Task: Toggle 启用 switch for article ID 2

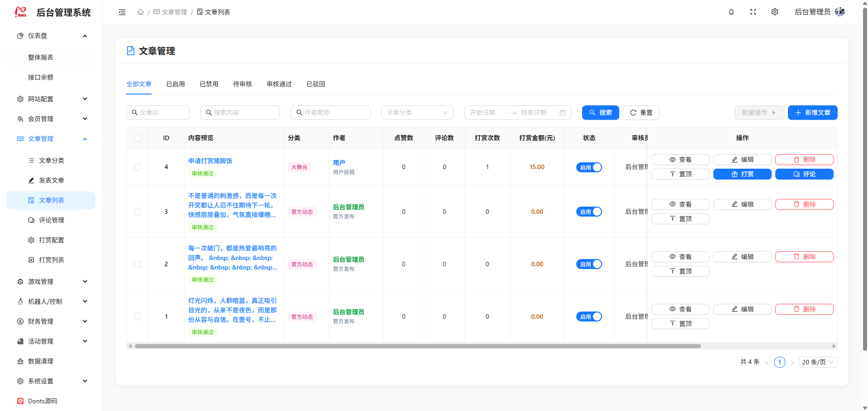Action: click(589, 264)
